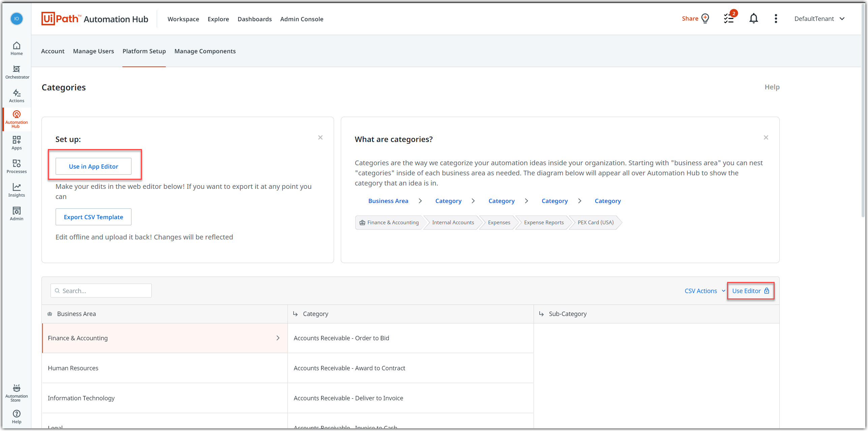Click Use in App Editor button

tap(93, 166)
